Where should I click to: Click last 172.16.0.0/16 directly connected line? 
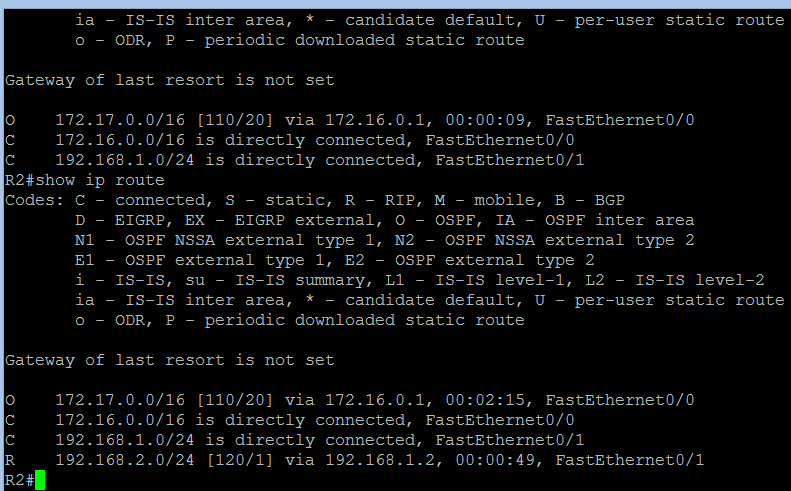tap(290, 420)
